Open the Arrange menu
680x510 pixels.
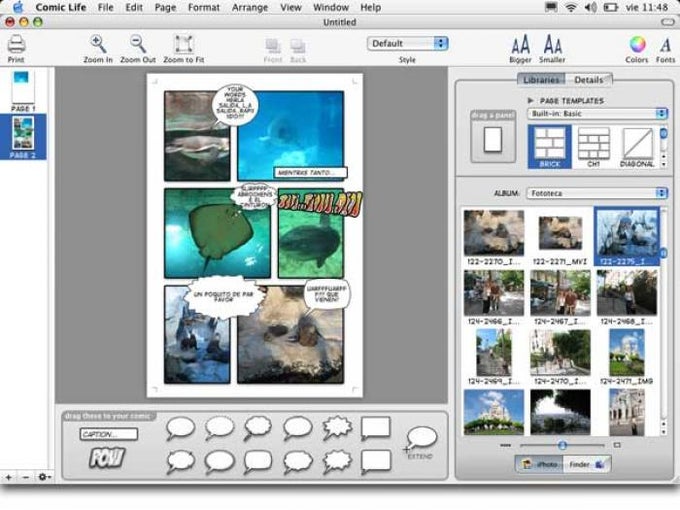click(249, 7)
